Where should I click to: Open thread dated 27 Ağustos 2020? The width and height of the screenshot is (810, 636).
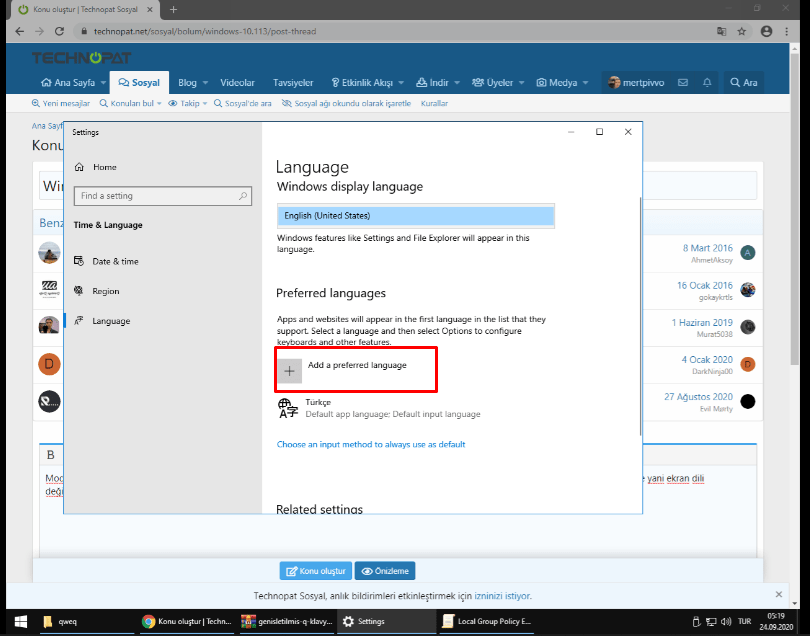[698, 397]
